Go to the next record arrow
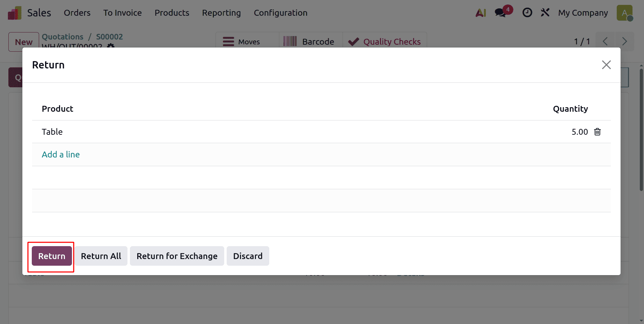644x324 pixels. 624,42
